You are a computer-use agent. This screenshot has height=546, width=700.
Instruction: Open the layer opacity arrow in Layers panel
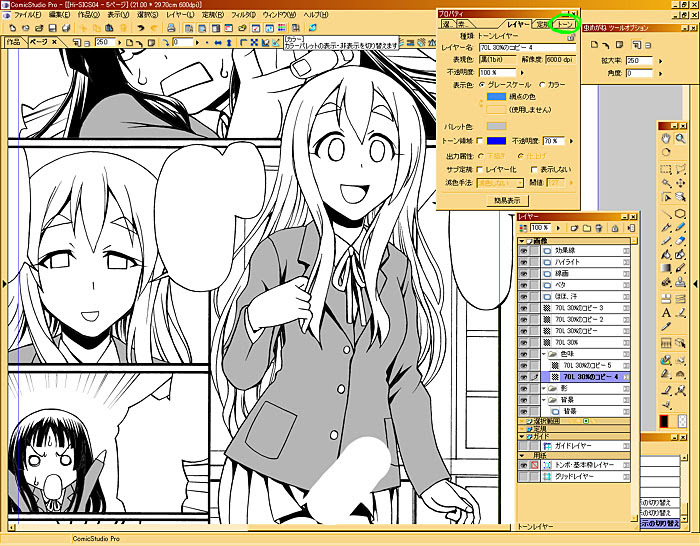pyautogui.click(x=558, y=228)
